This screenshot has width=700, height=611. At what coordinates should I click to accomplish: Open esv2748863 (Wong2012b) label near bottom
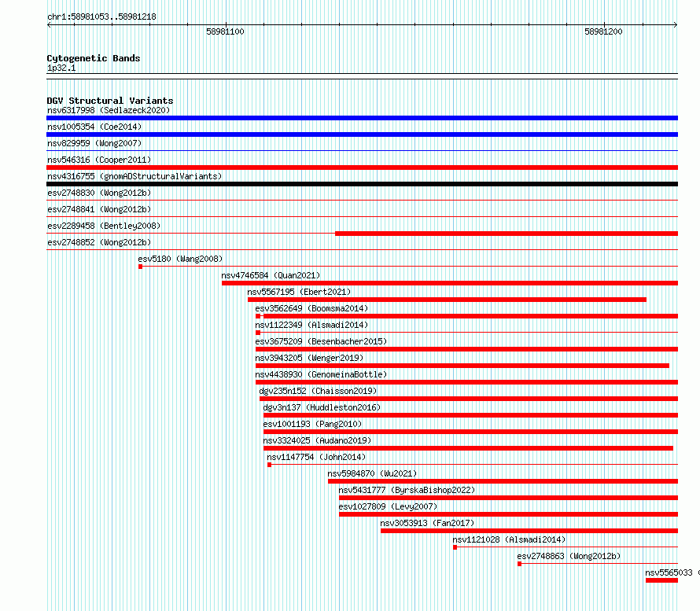569,556
